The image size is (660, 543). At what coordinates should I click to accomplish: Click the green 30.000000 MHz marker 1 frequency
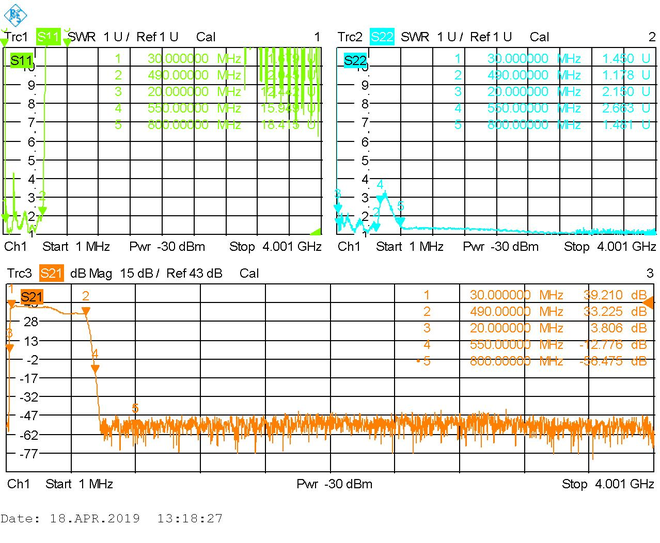click(194, 59)
